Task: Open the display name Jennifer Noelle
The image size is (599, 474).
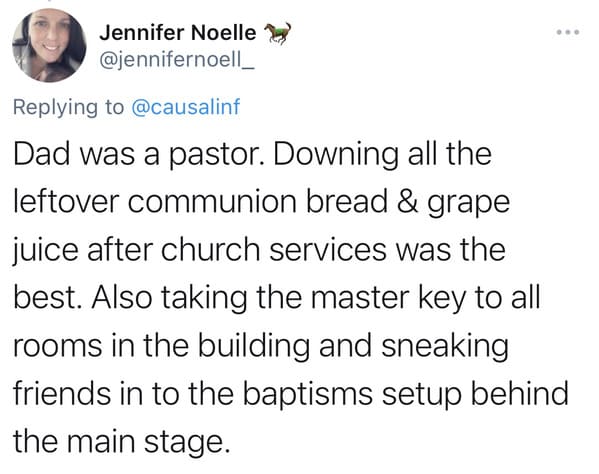Action: coord(178,32)
